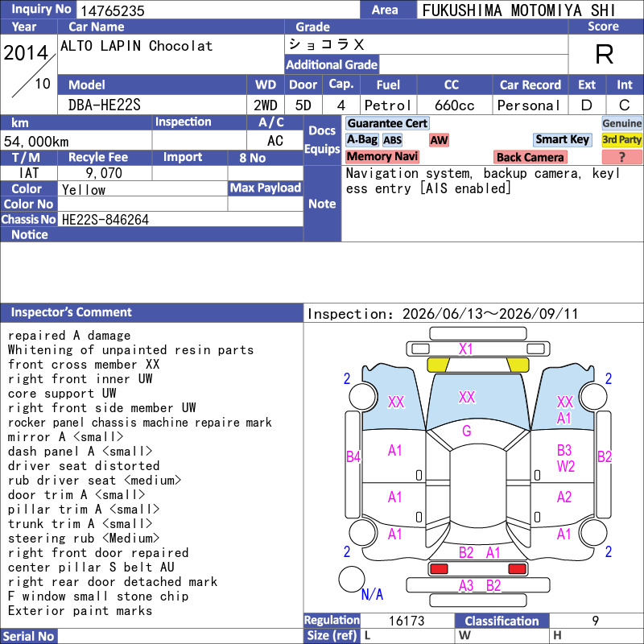Viewport: 644px width, 644px height.
Task: Click the area text FUKUSHIMA MOTOMIYA SHI
Action: (x=518, y=10)
